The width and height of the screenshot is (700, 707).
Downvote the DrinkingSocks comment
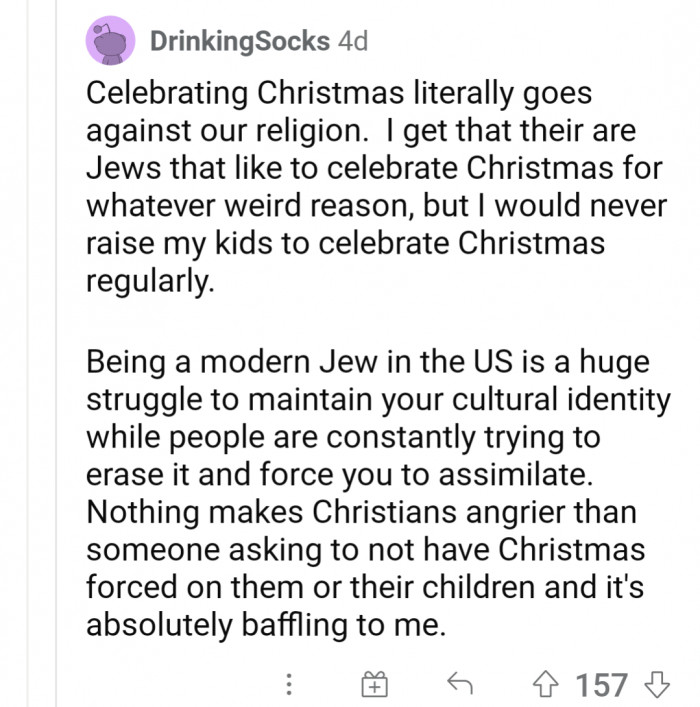click(x=657, y=684)
